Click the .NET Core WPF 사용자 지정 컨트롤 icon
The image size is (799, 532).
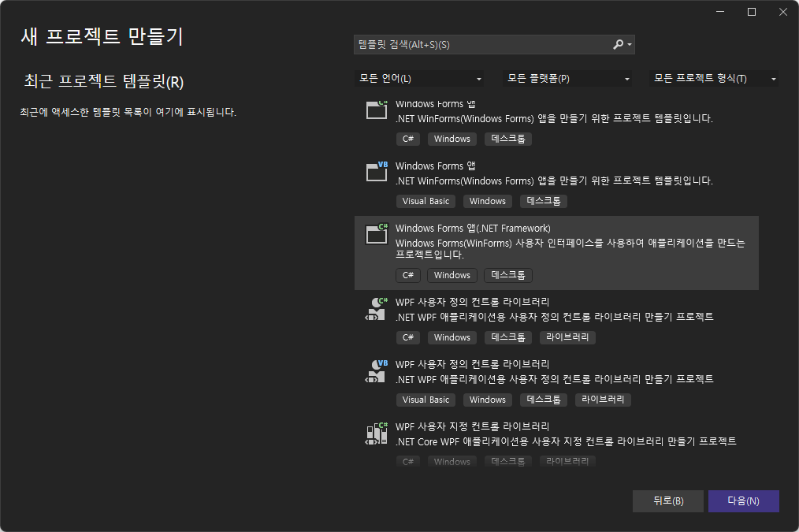(377, 433)
